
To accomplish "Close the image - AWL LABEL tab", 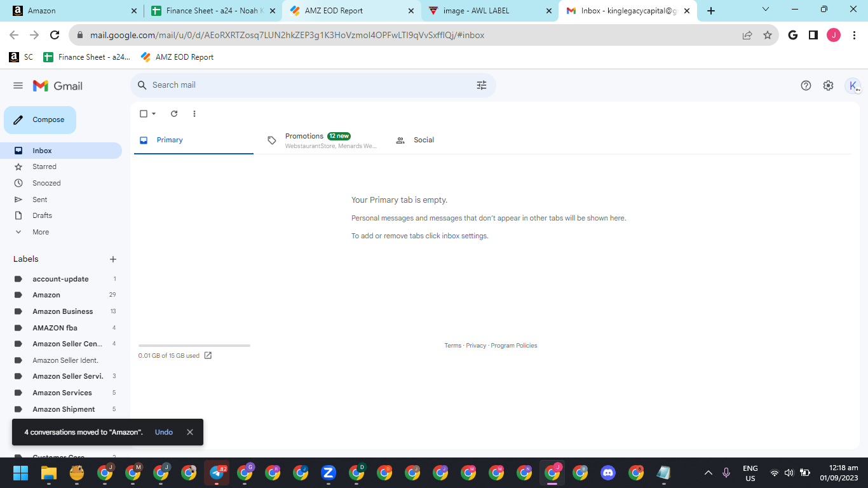I will [549, 11].
